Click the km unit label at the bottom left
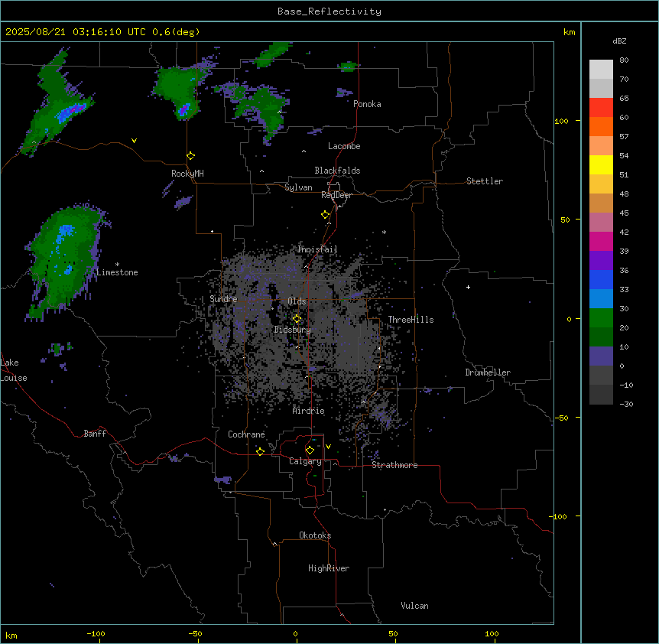Screen dimensions: 659x644 click(11, 636)
